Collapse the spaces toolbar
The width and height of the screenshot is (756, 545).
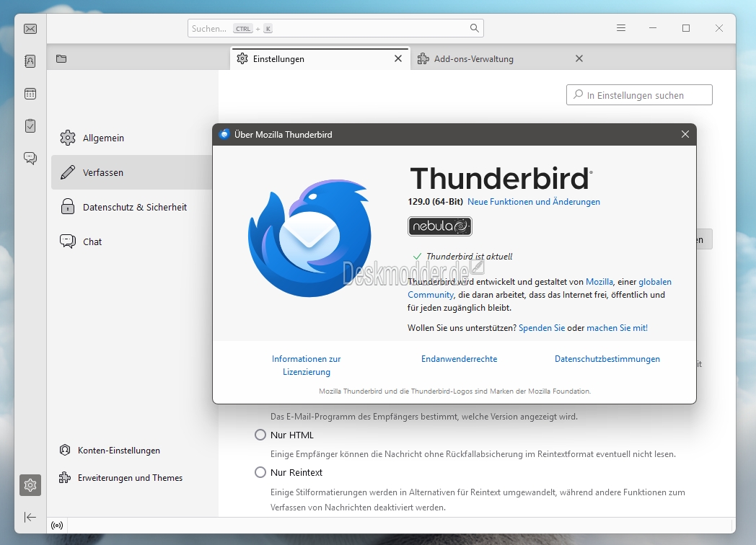[30, 517]
